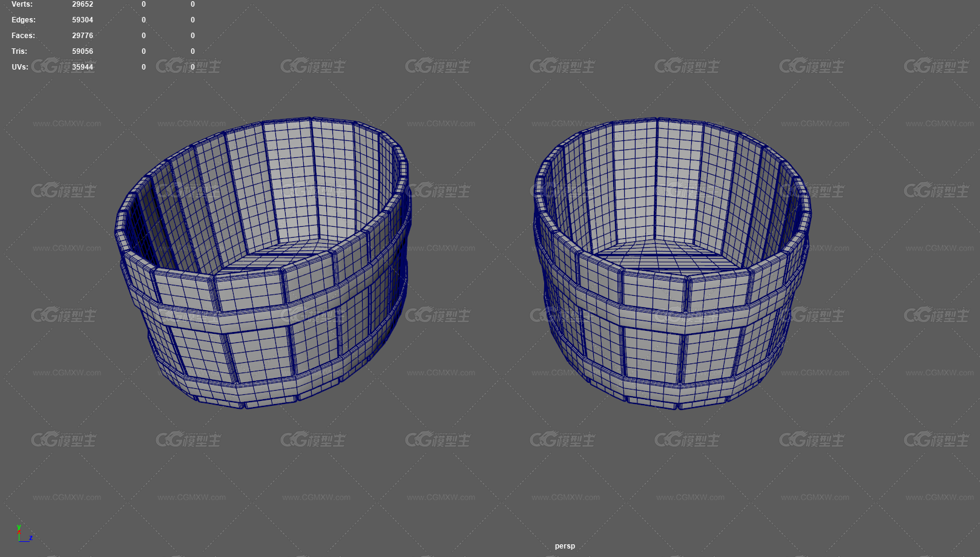Click the face count value 29776

(x=82, y=36)
